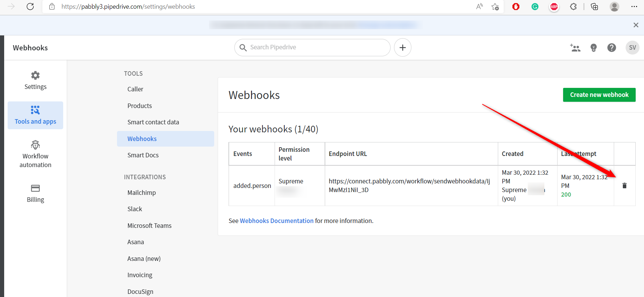Open Webhooks Documentation link
The height and width of the screenshot is (297, 644).
pos(277,221)
